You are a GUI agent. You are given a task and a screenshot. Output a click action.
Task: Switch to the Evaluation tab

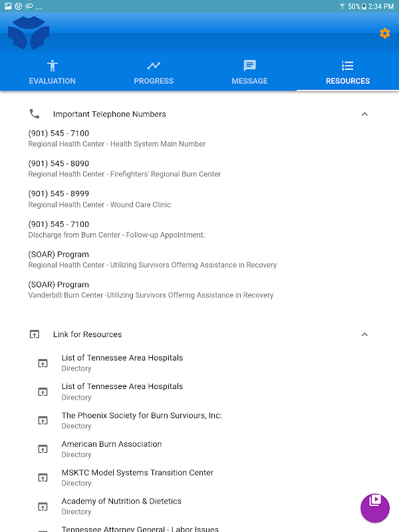coord(52,72)
